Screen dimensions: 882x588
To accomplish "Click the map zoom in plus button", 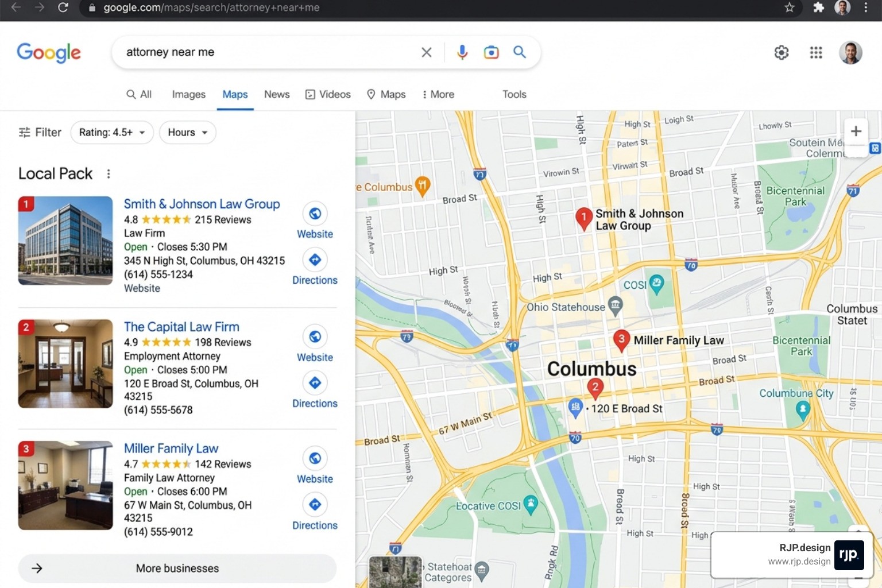I will (x=856, y=131).
